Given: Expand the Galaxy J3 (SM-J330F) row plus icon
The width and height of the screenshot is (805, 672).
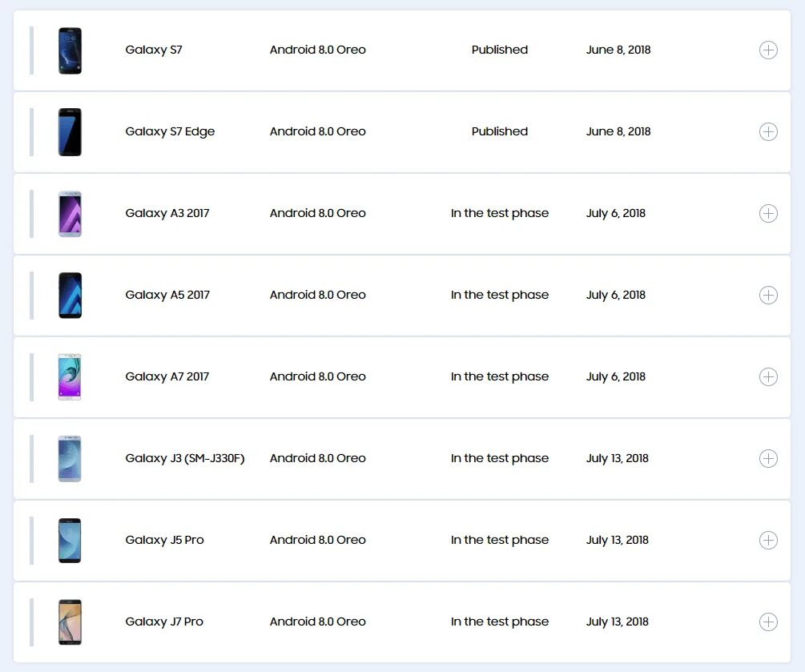Looking at the screenshot, I should 768,458.
